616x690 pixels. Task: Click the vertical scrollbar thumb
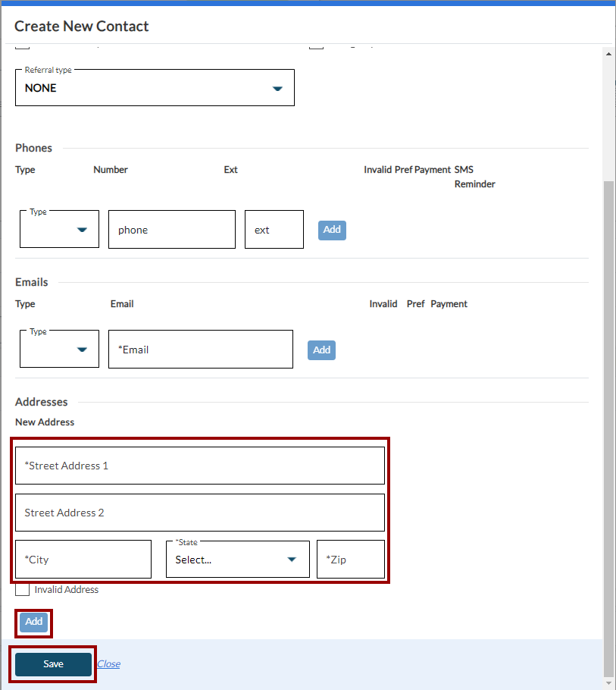coord(609,425)
